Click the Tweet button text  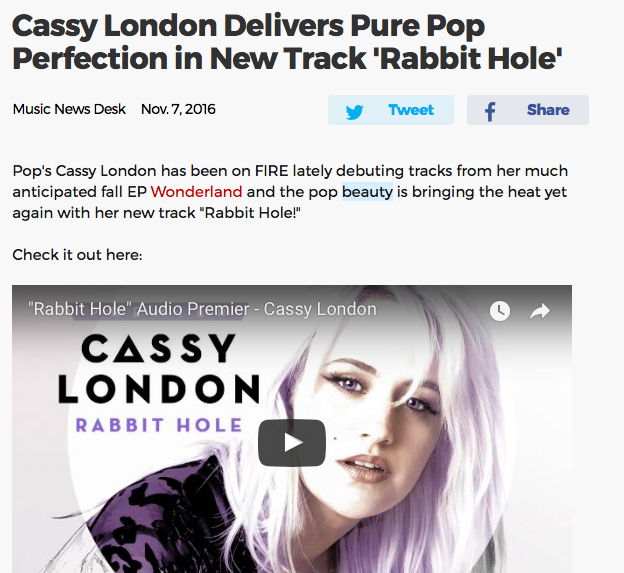pyautogui.click(x=411, y=110)
